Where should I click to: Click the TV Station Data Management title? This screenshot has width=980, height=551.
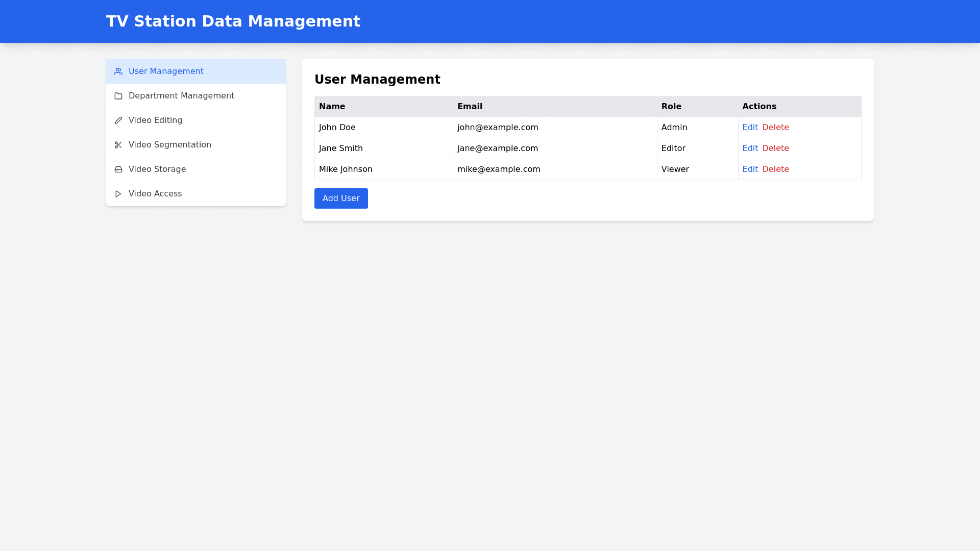point(233,21)
